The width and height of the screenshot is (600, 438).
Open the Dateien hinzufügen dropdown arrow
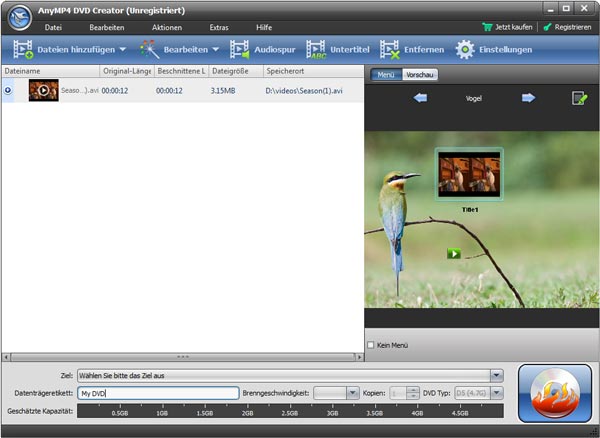122,50
